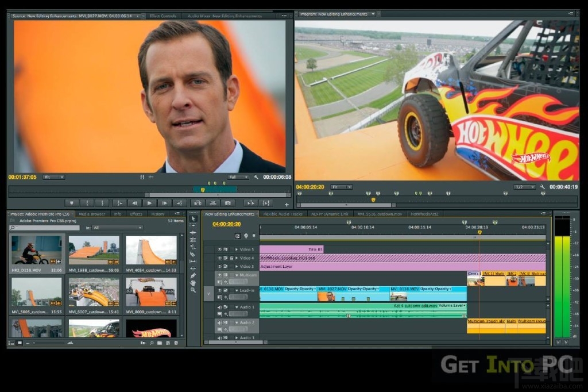Viewport: 588px width, 392px height.
Task: Mute the Audio 1 track speaker icon
Action: (x=219, y=306)
